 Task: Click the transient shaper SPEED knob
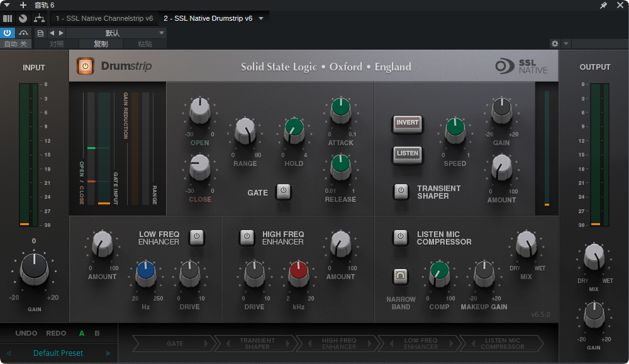tap(455, 130)
